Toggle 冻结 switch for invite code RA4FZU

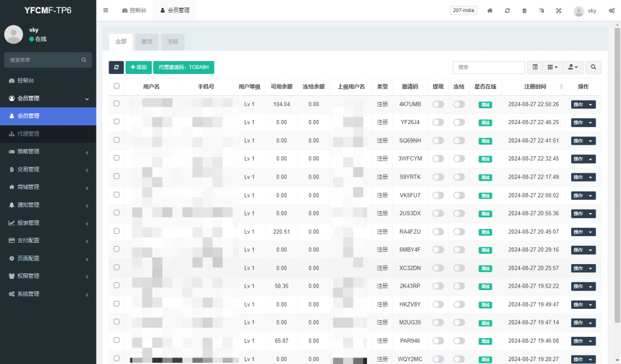[x=459, y=231]
